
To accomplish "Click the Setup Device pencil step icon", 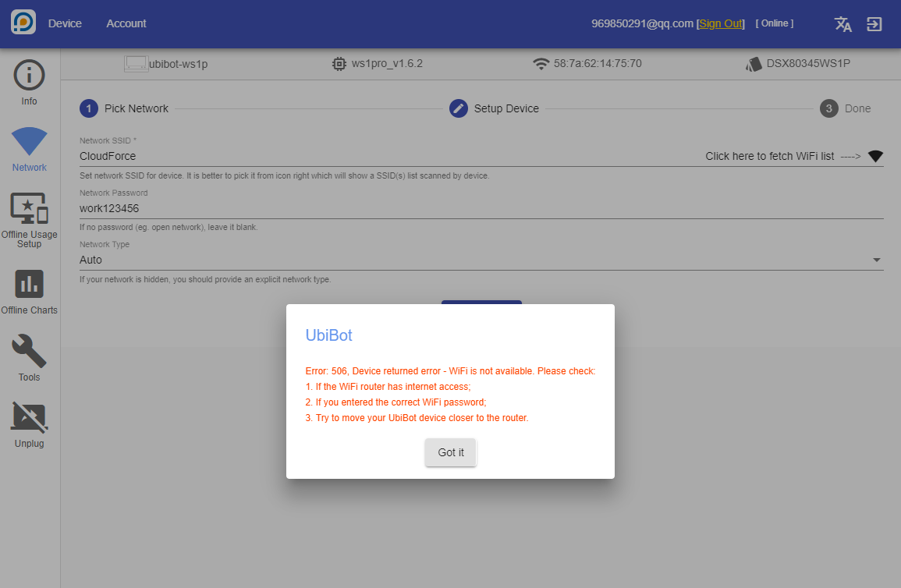I will [458, 108].
